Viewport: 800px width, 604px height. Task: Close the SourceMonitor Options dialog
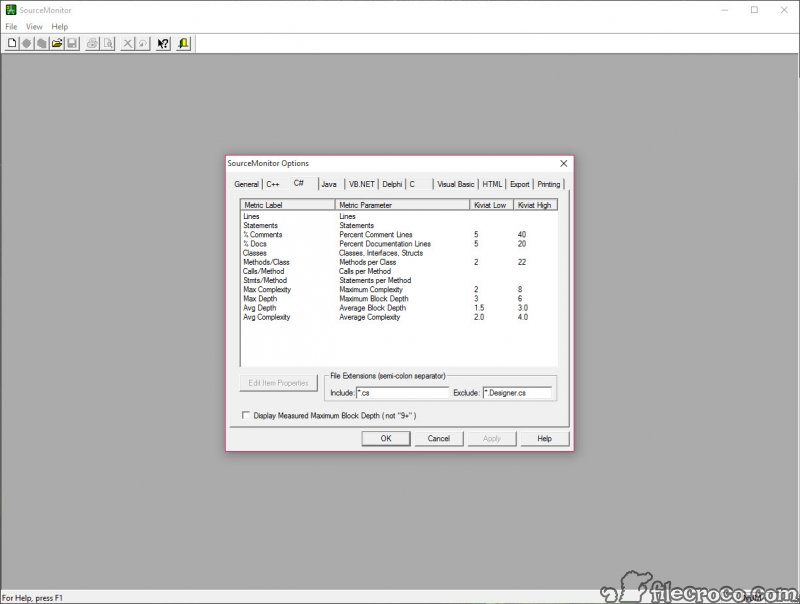pos(563,163)
